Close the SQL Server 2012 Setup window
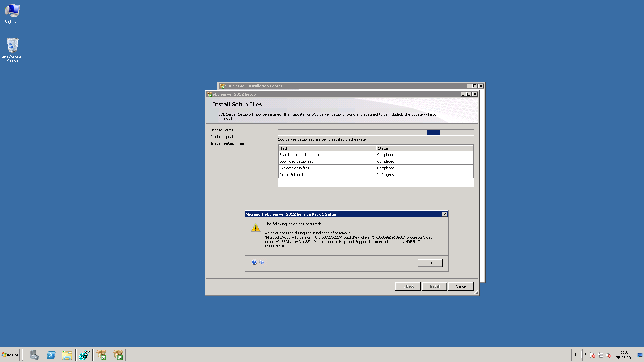The image size is (644, 362). 475,94
